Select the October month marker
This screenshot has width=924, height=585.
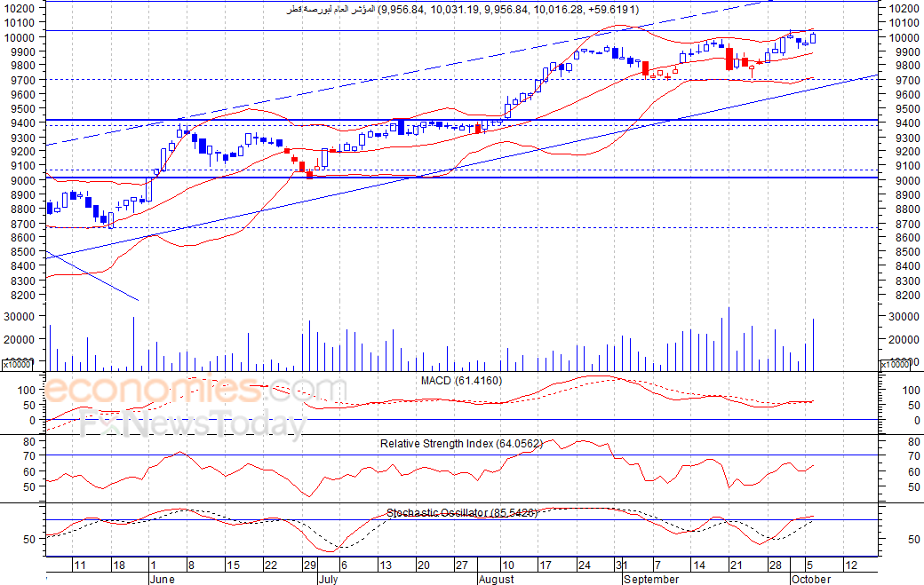[811, 579]
